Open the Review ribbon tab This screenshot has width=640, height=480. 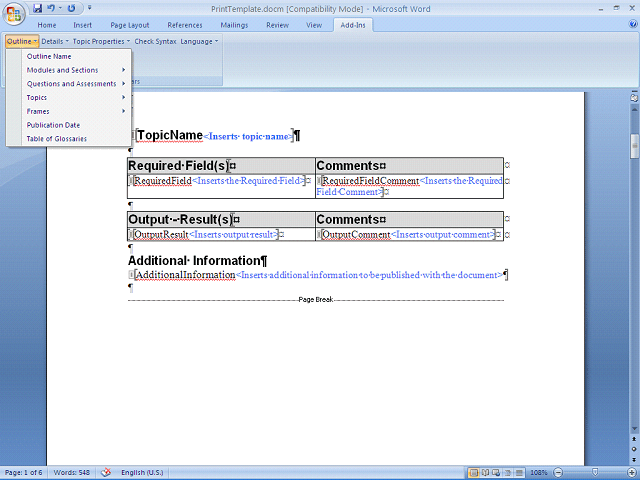278,25
